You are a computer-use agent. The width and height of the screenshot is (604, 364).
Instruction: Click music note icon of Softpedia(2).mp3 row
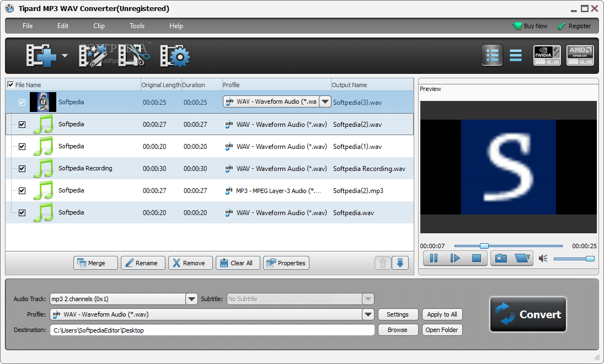tap(43, 190)
